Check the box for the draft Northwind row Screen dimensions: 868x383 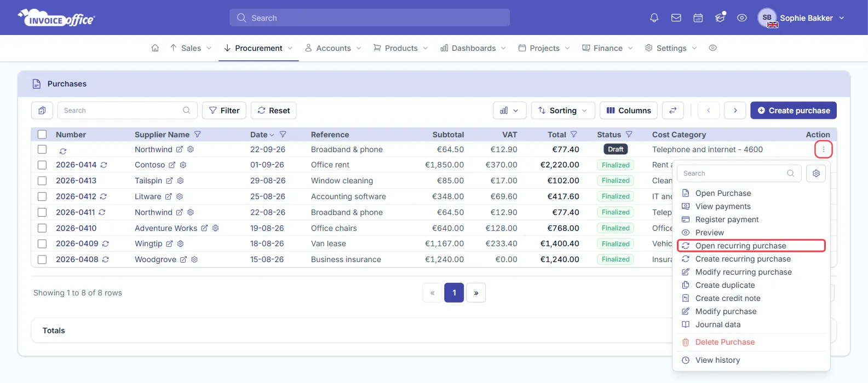pyautogui.click(x=42, y=149)
